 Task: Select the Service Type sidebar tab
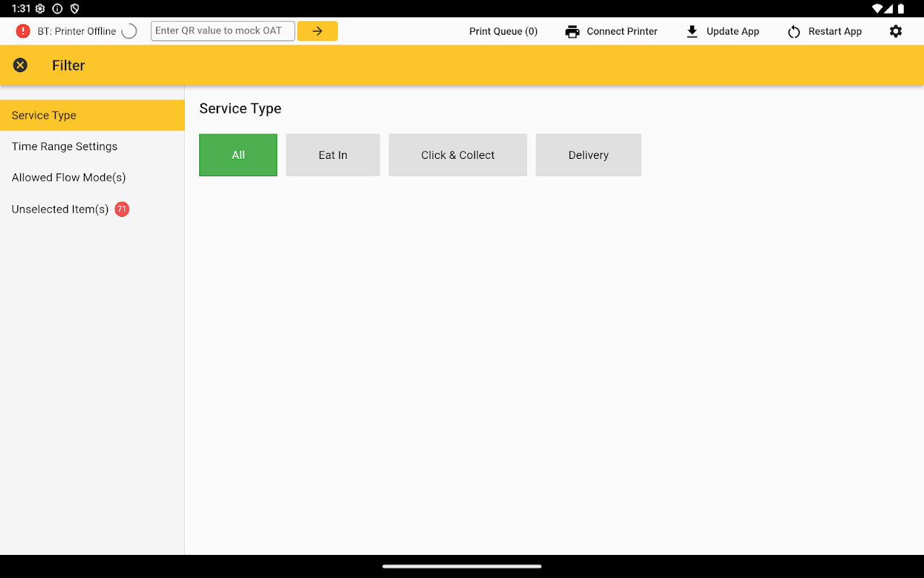pos(92,115)
